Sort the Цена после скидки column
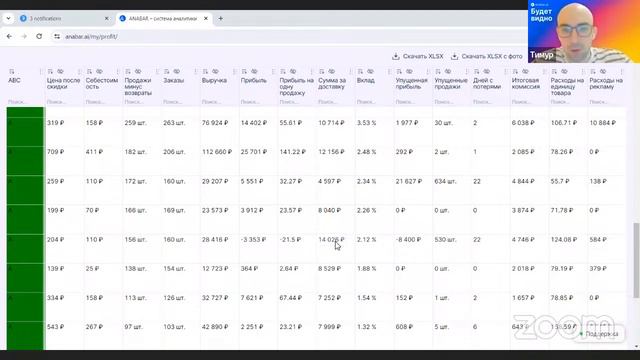 (50, 72)
